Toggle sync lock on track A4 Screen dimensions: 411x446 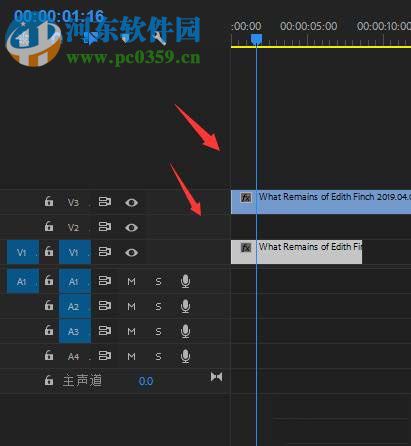click(105, 356)
